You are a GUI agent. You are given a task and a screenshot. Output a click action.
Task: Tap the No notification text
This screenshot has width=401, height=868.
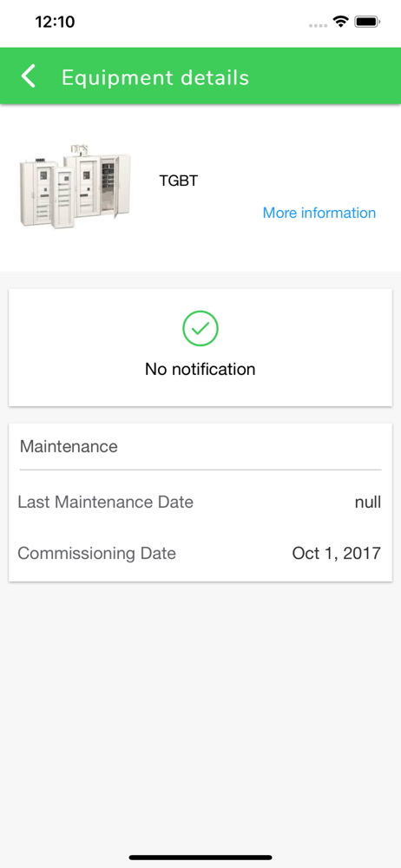click(200, 369)
